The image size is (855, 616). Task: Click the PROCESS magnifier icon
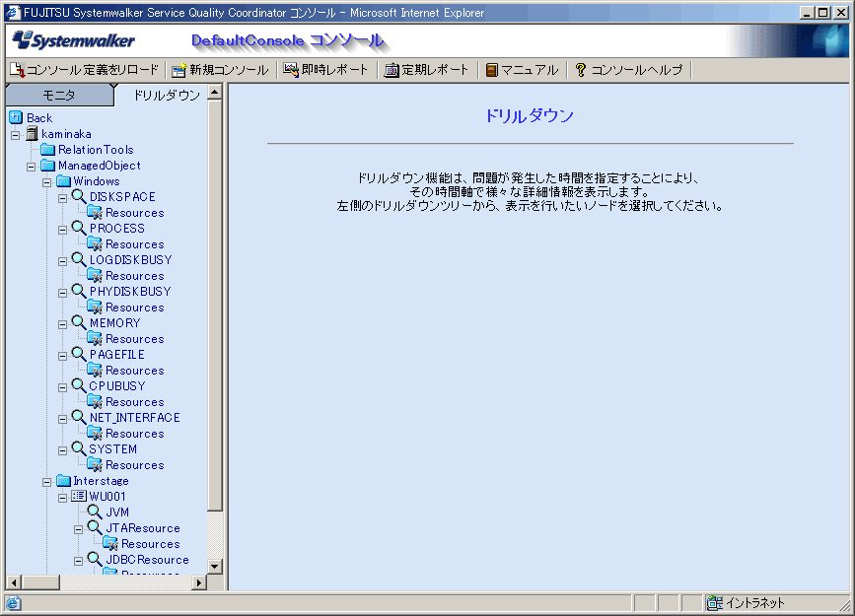79,228
